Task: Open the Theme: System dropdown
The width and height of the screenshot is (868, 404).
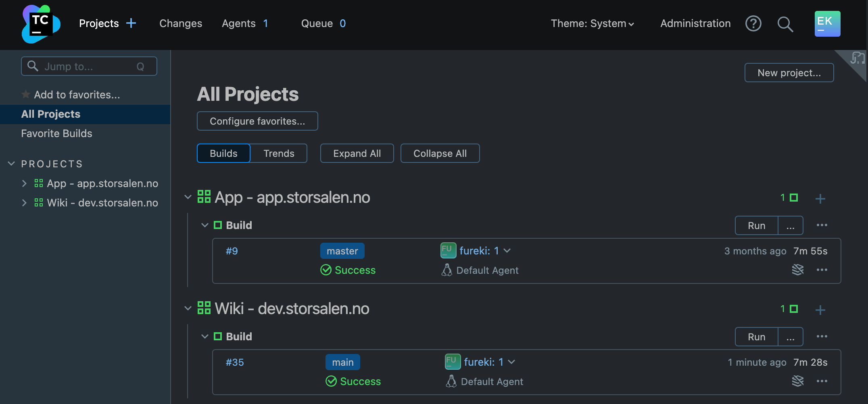Action: click(592, 24)
